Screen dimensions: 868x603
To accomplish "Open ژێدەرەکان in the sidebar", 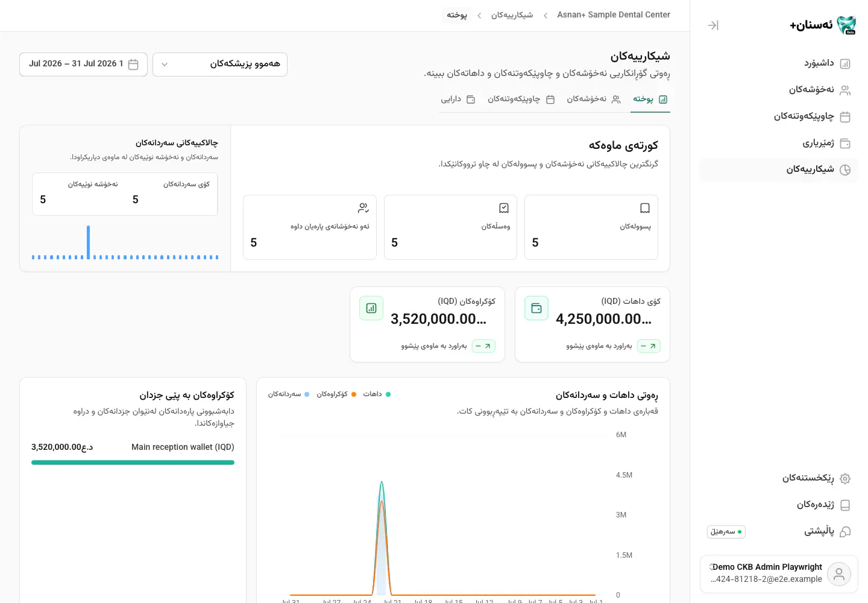I will point(778,505).
